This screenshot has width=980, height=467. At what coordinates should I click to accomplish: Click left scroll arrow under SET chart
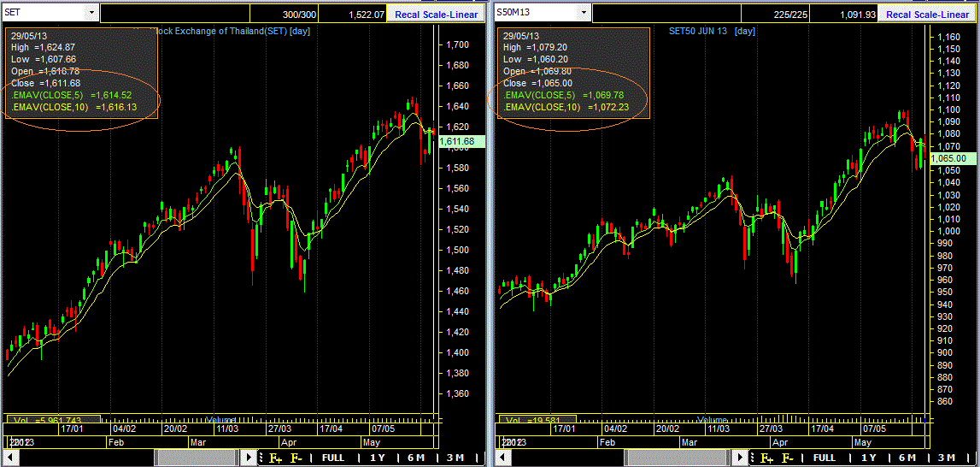[12, 458]
